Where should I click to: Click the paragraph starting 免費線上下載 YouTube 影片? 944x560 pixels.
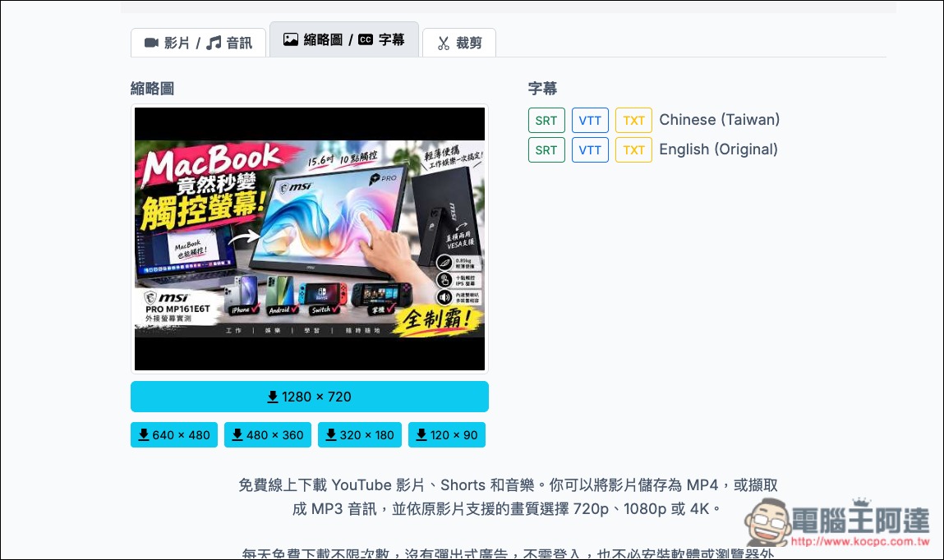pos(508,497)
